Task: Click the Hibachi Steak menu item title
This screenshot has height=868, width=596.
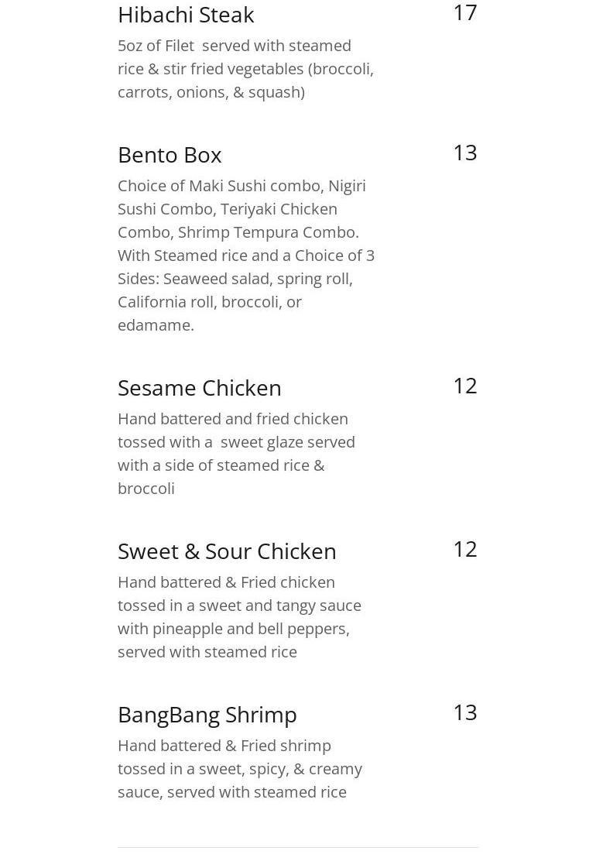Action: coord(186,15)
